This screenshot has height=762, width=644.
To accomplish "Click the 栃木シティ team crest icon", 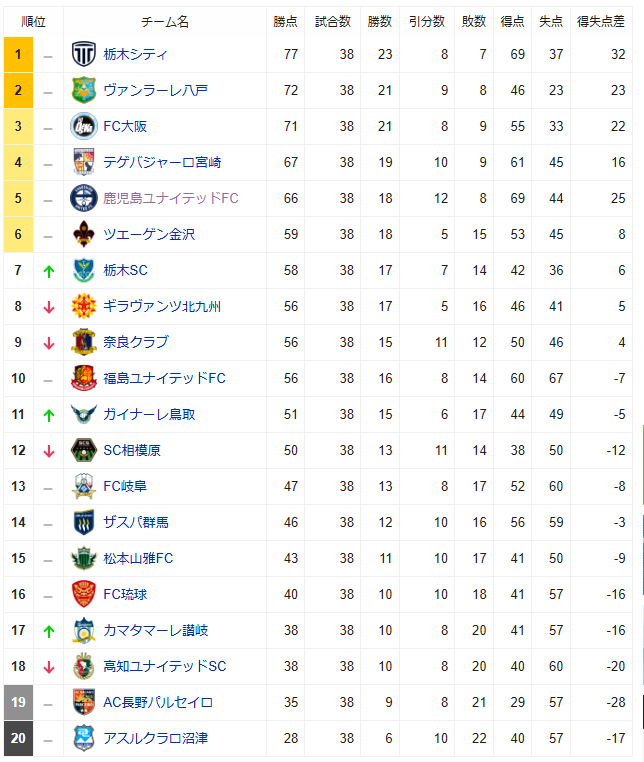I will click(83, 54).
